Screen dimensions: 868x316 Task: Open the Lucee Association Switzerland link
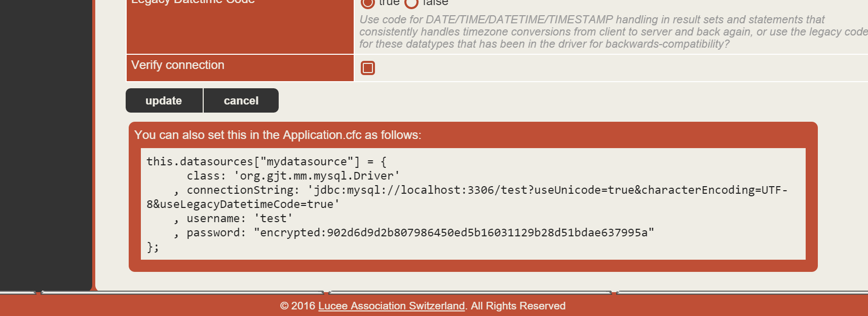pos(391,306)
